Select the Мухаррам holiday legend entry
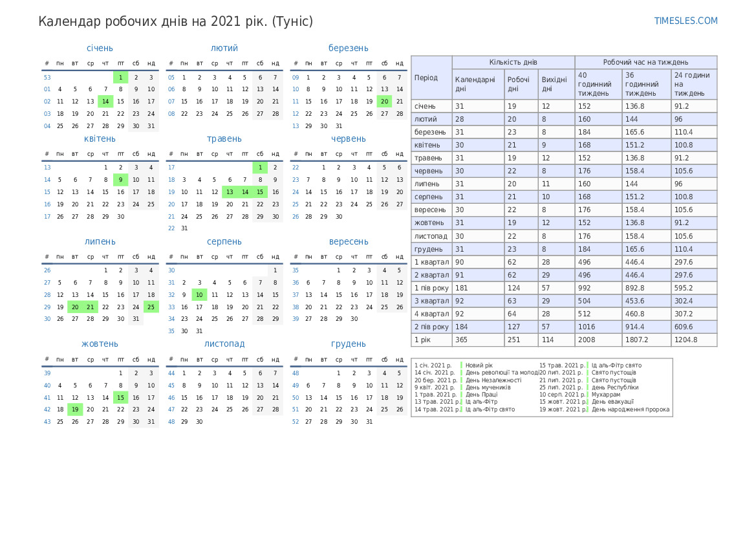The width and height of the screenshot is (756, 535). [605, 395]
